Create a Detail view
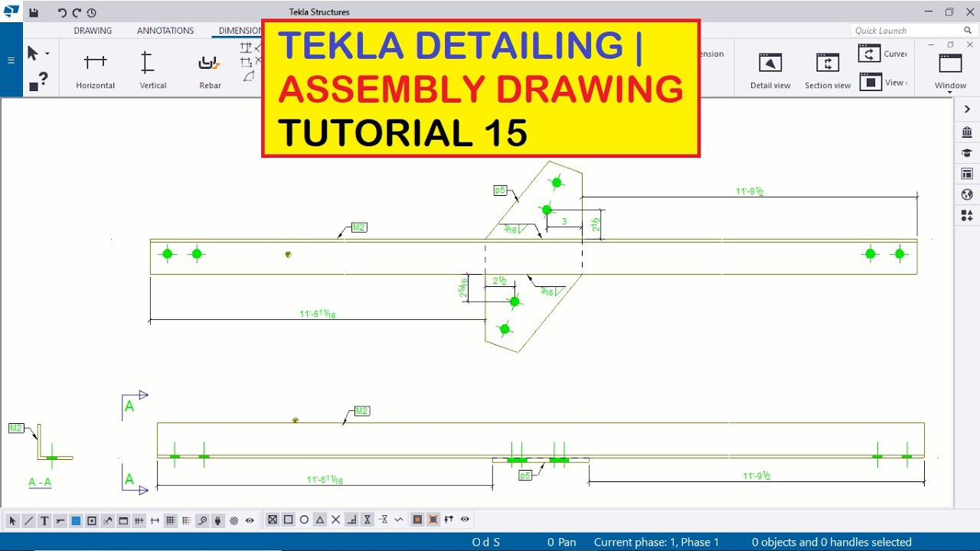 [770, 70]
